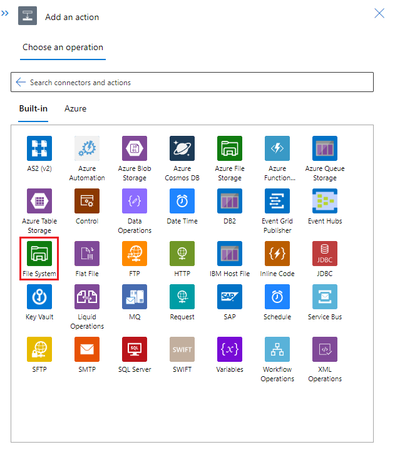Switch to the Built-in tab
Screen dimensions: 400x457
(x=33, y=109)
